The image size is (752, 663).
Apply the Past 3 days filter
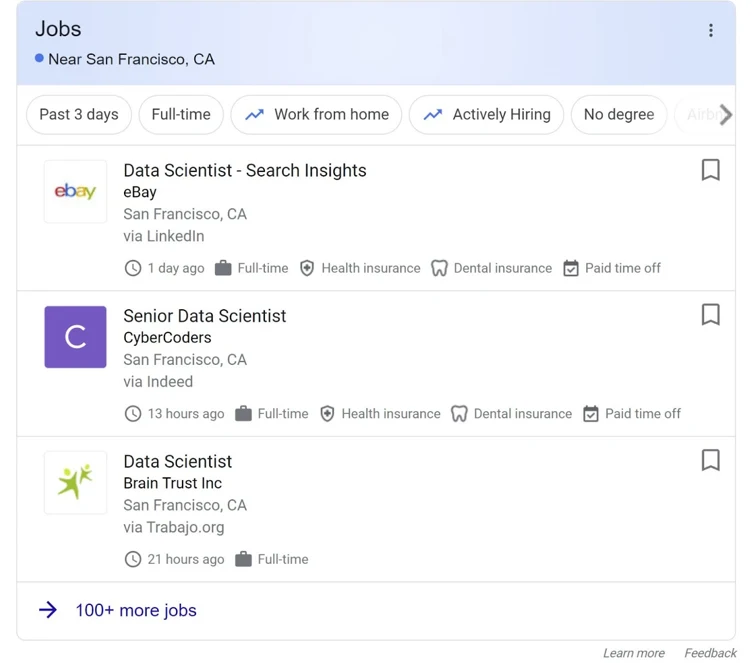[x=79, y=115]
